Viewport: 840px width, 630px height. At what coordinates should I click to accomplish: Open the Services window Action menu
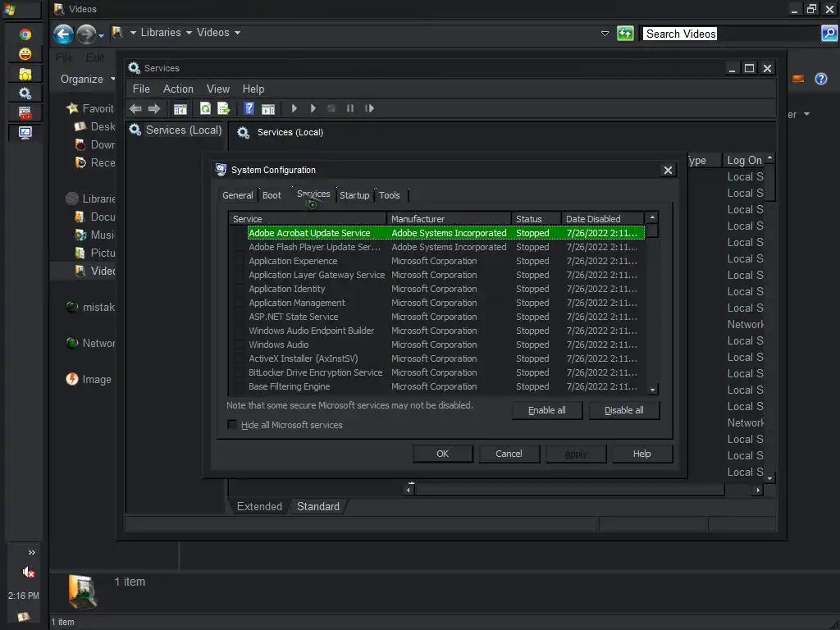point(178,89)
